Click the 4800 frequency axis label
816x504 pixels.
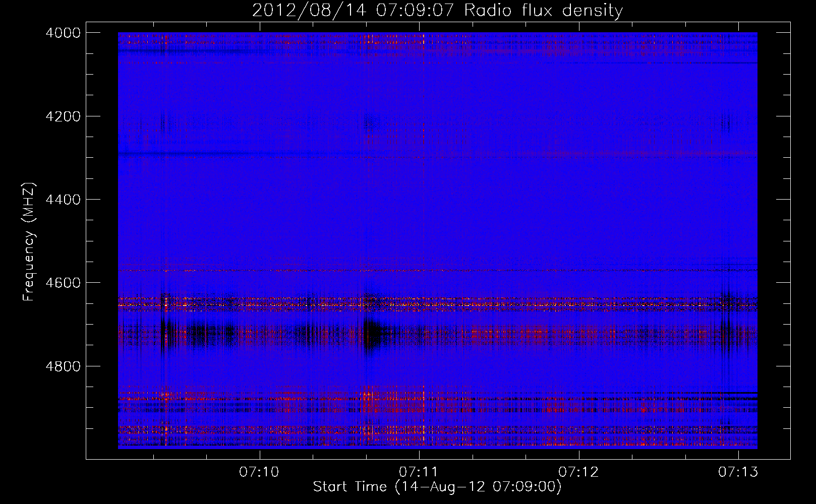point(63,366)
